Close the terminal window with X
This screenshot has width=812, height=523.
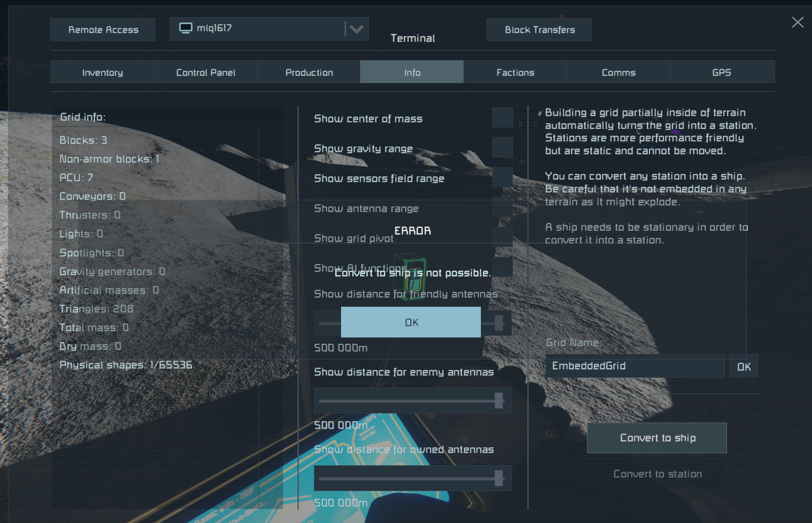797,22
